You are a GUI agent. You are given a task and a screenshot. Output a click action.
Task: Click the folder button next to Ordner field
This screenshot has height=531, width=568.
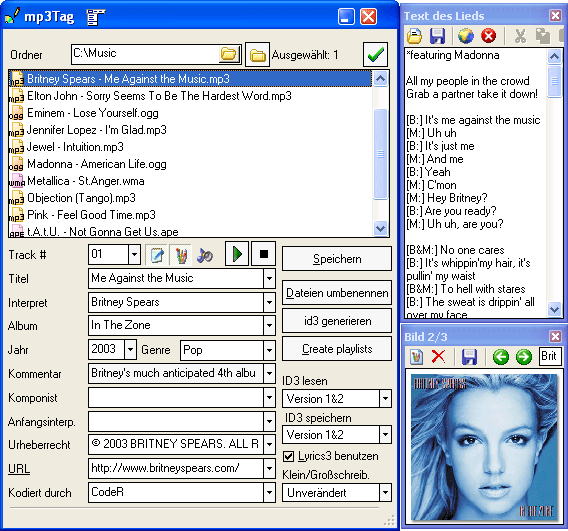[257, 55]
